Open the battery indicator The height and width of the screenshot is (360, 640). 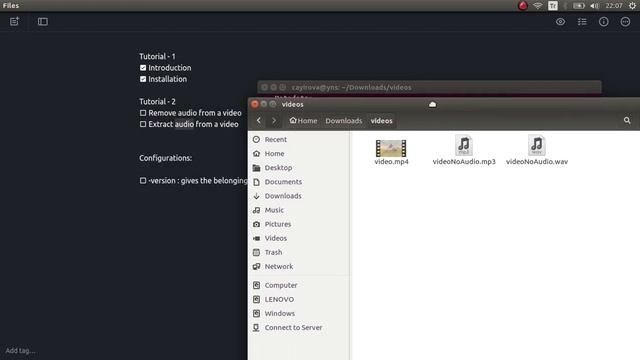[579, 6]
